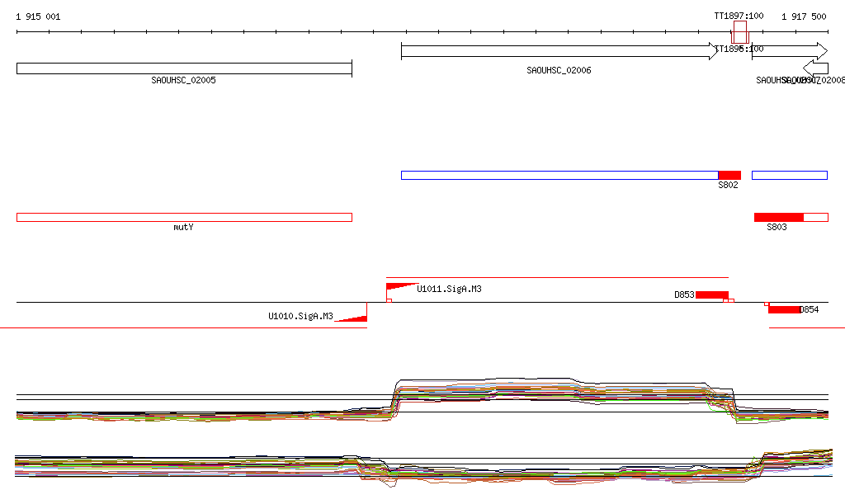Click the D854 red block
Screen dimensions: 845x504
pyautogui.click(x=784, y=309)
